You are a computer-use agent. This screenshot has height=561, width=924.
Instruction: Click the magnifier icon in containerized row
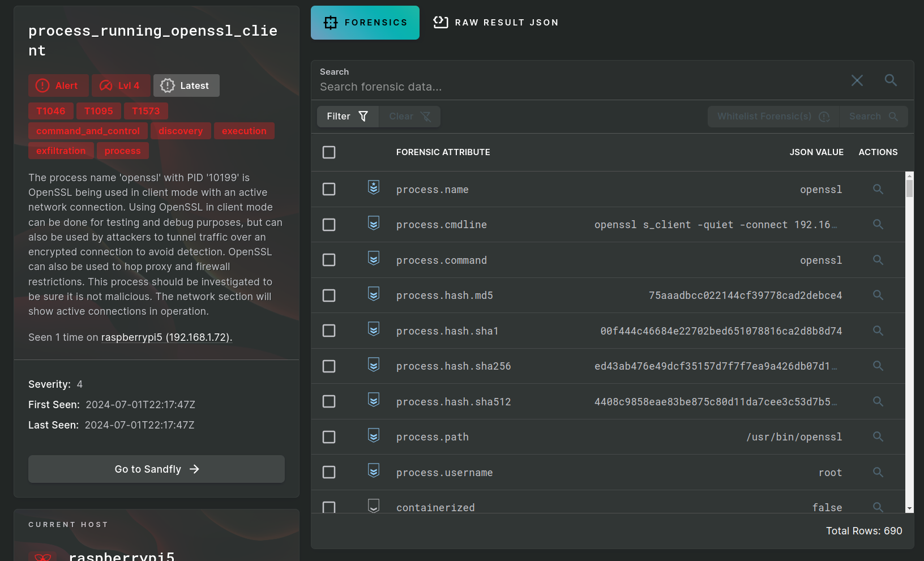coord(878,507)
